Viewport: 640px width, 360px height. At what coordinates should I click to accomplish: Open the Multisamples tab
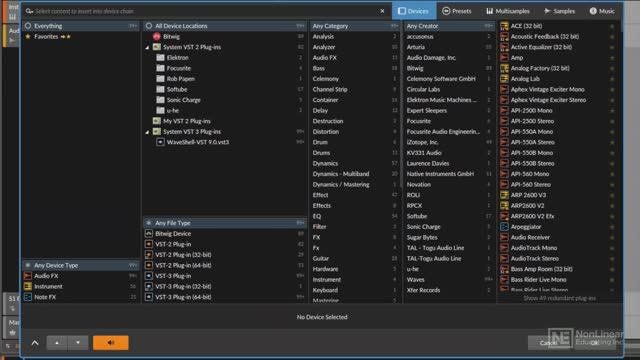tap(508, 11)
